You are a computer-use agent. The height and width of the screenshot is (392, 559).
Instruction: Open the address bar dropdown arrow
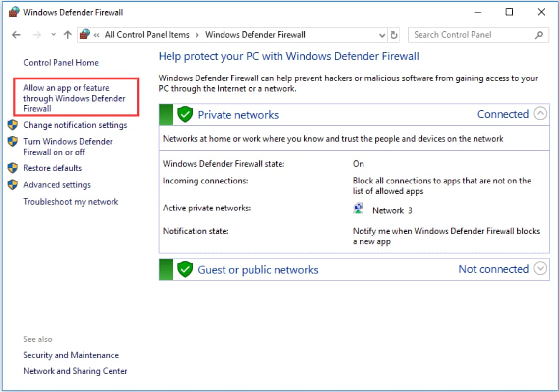coord(383,35)
